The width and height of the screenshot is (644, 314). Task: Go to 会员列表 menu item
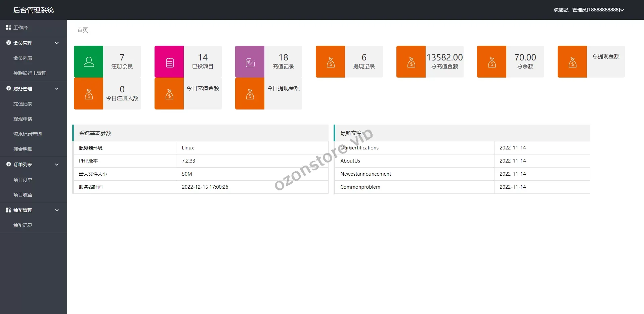pos(23,58)
